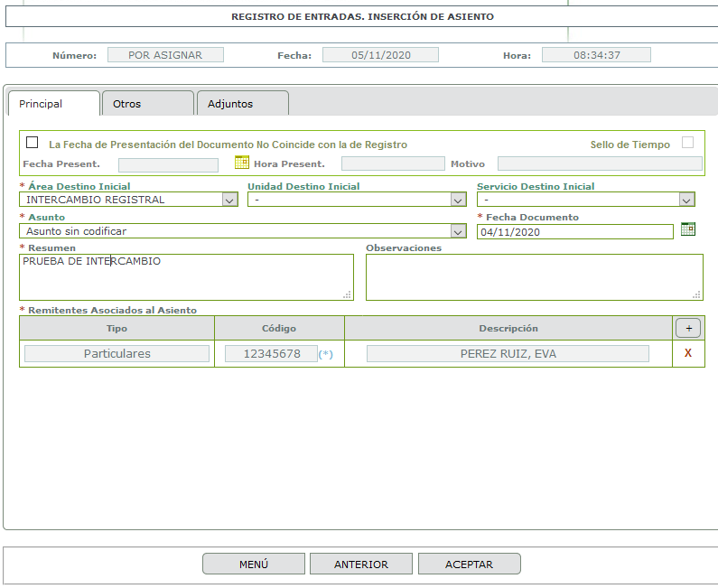
Task: Click the Código column header
Action: click(x=279, y=328)
